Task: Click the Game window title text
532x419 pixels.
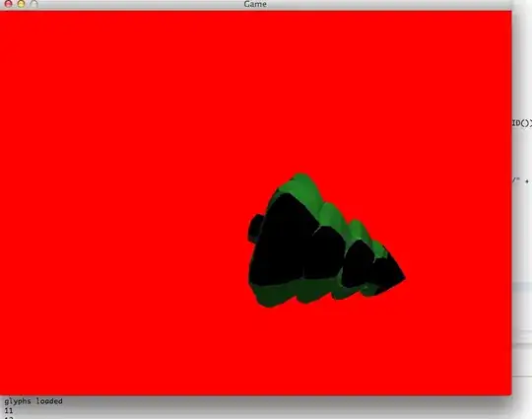Action: (255, 4)
